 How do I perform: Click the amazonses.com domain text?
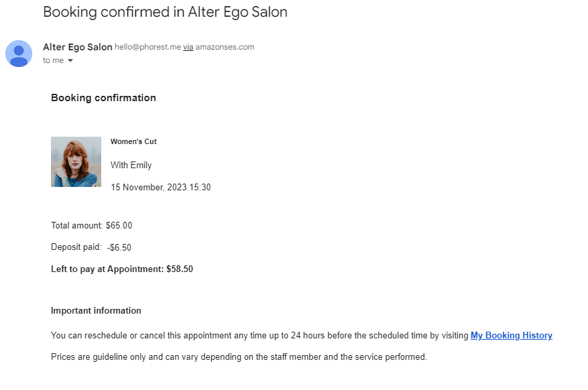[225, 47]
